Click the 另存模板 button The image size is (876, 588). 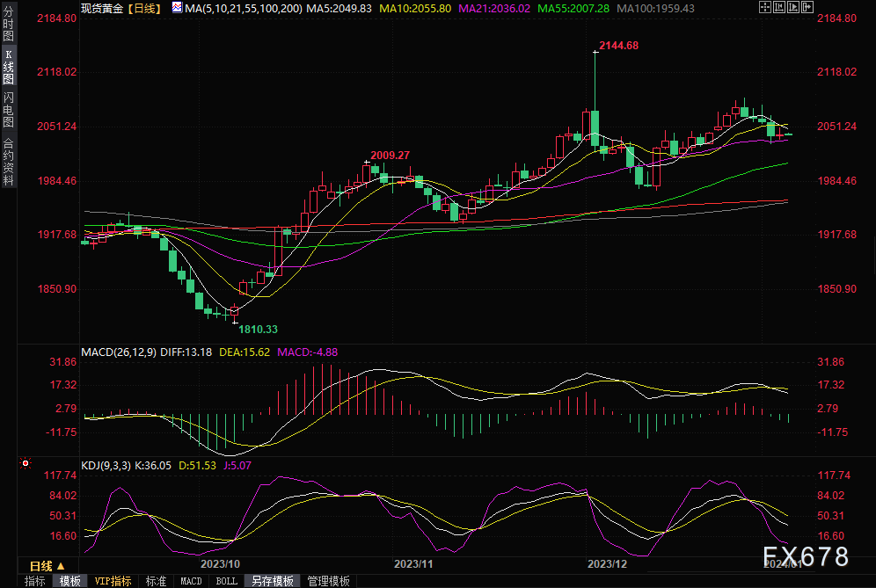click(273, 581)
